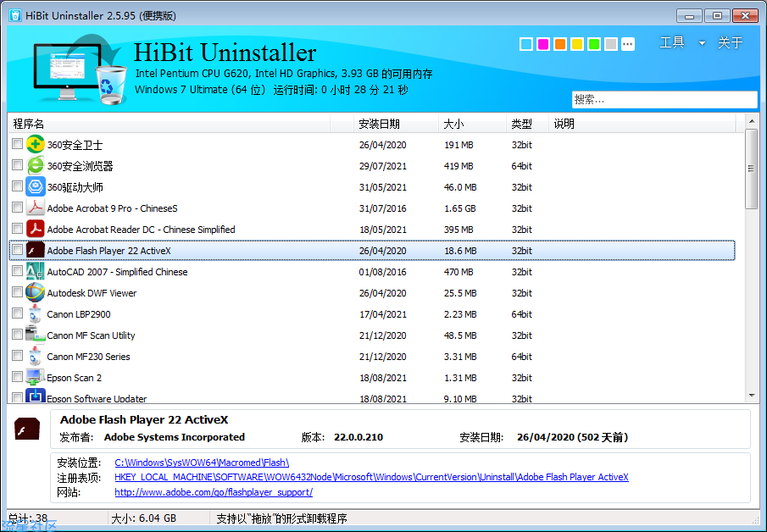The image size is (767, 532).
Task: Select the Epson Scan 2 row name
Action: click(75, 378)
